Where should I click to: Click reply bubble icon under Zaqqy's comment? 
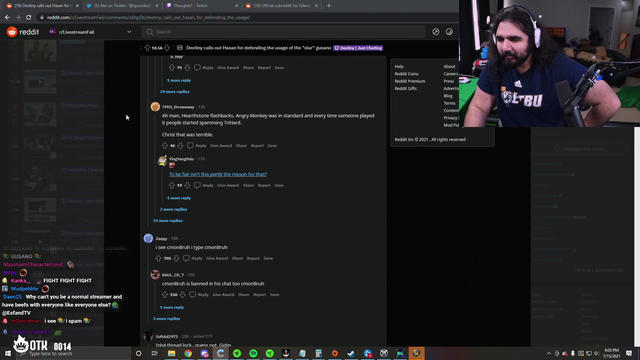(187, 258)
